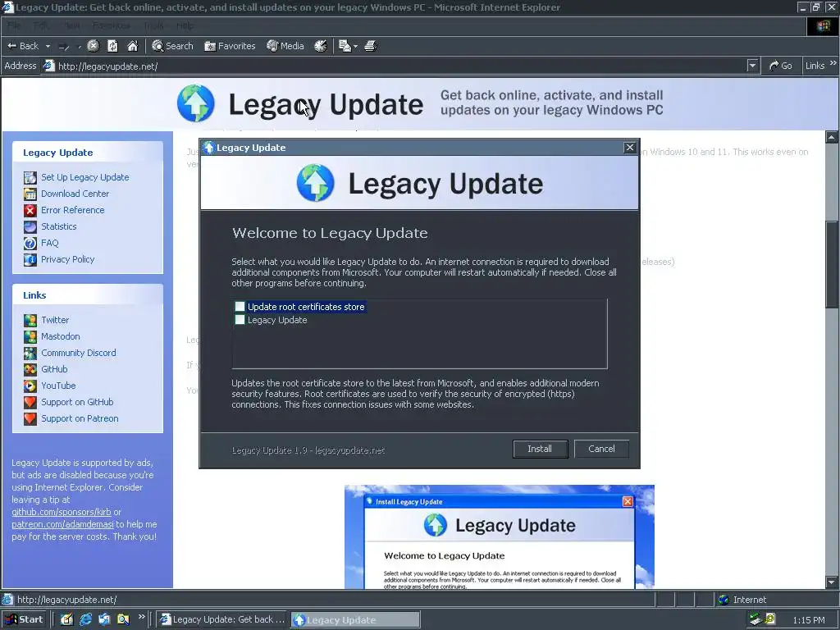The width and height of the screenshot is (840, 630).
Task: Click the vertical page scrollbar thumb
Action: click(x=832, y=263)
